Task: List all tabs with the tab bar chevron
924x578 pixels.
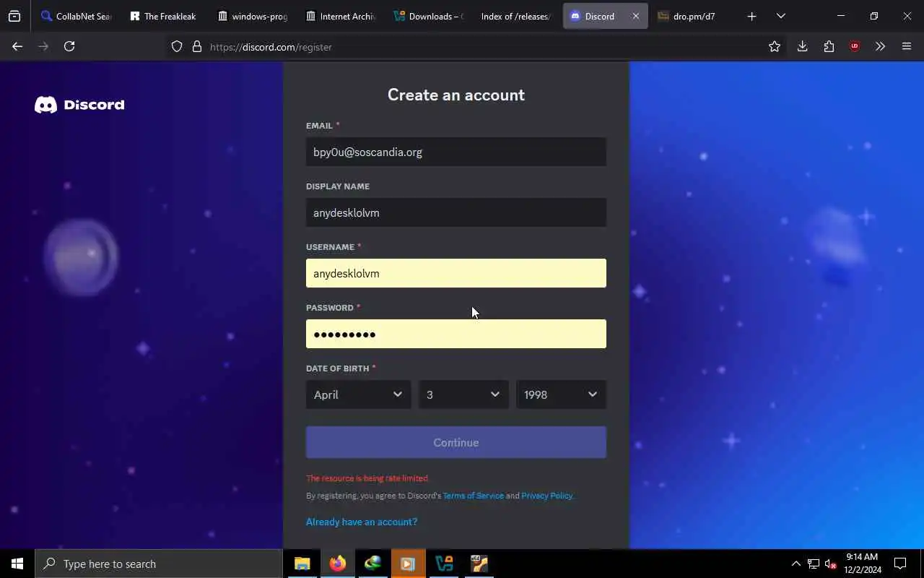Action: 780,16
